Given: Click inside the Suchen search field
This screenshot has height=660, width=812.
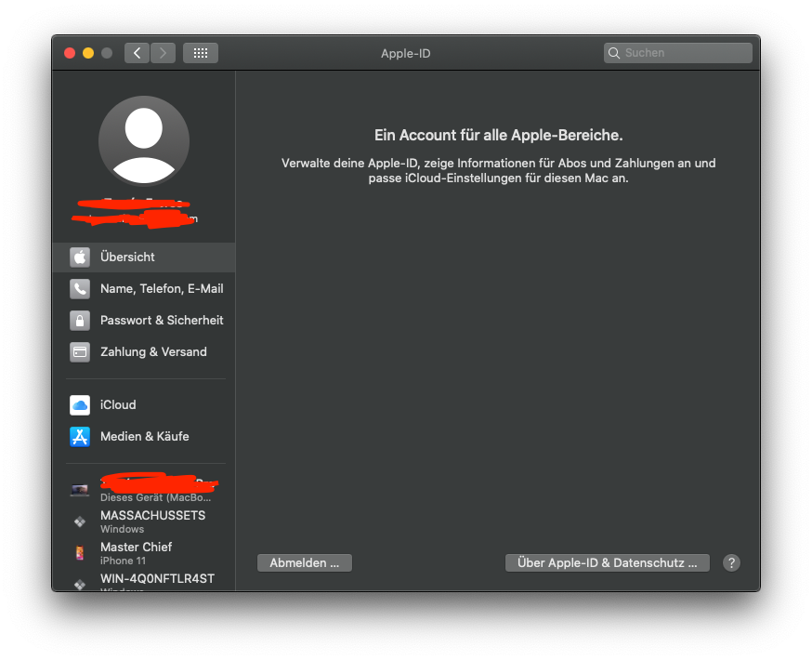Looking at the screenshot, I should [x=678, y=53].
